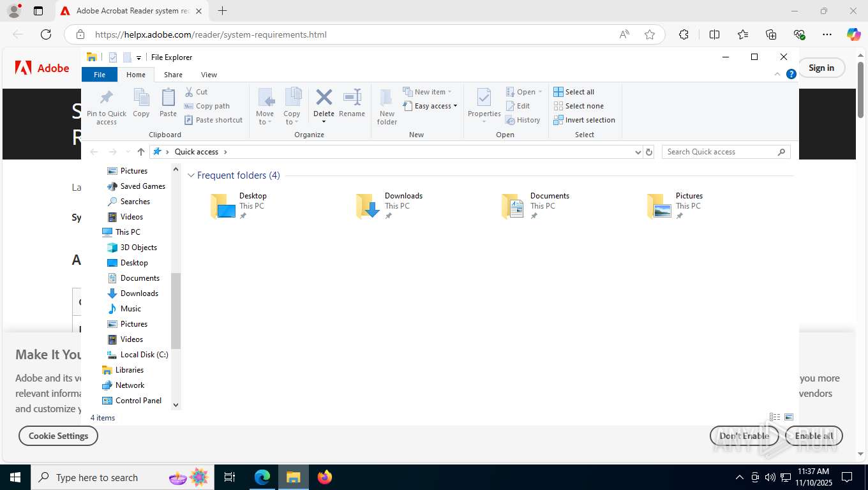
Task: Open the New item dropdown
Action: tap(428, 92)
